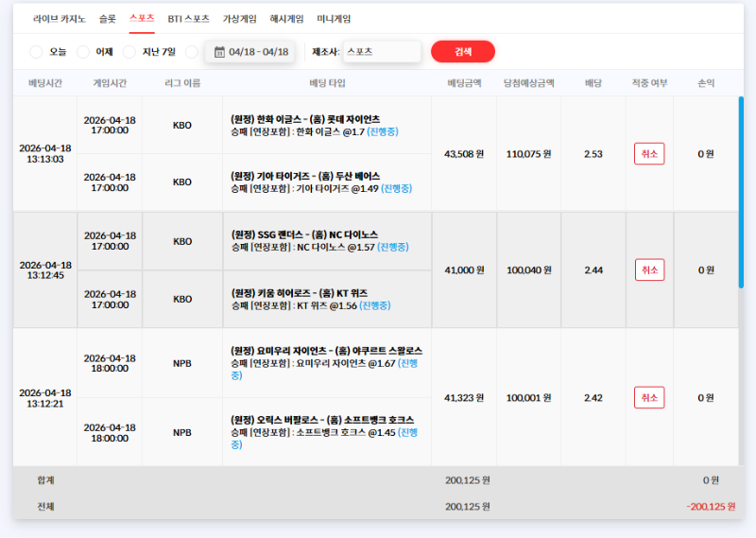Show the 미니게임 tab
The height and width of the screenshot is (538, 756).
[x=334, y=18]
